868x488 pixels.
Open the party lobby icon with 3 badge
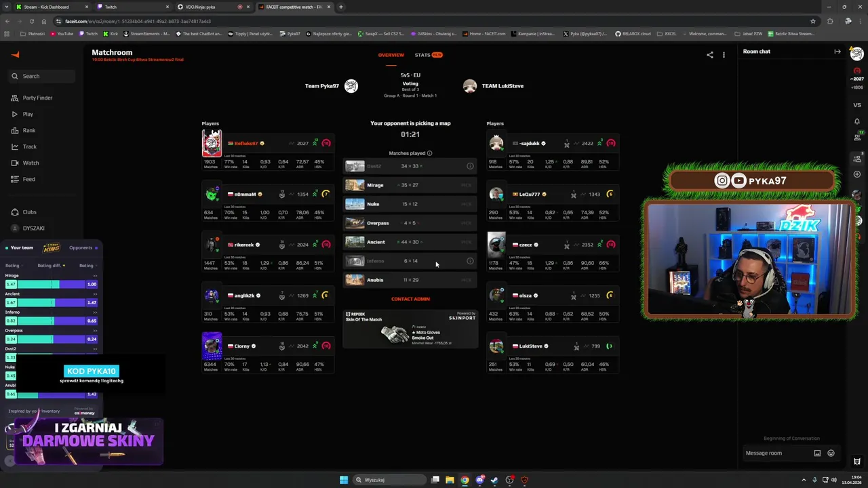point(858,159)
